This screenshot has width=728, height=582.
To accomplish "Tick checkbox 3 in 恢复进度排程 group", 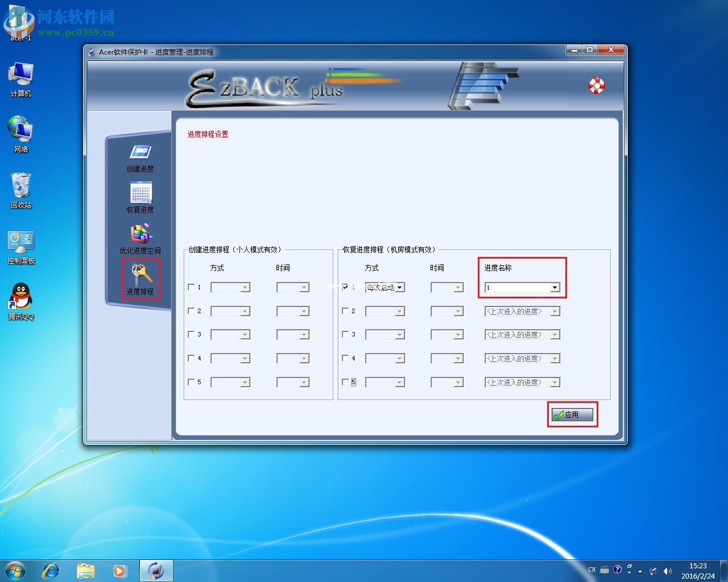I will (345, 334).
